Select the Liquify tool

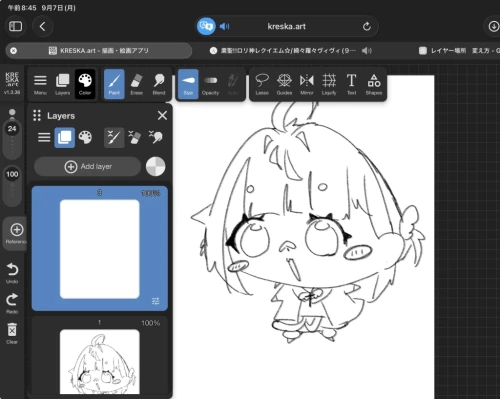pos(329,84)
